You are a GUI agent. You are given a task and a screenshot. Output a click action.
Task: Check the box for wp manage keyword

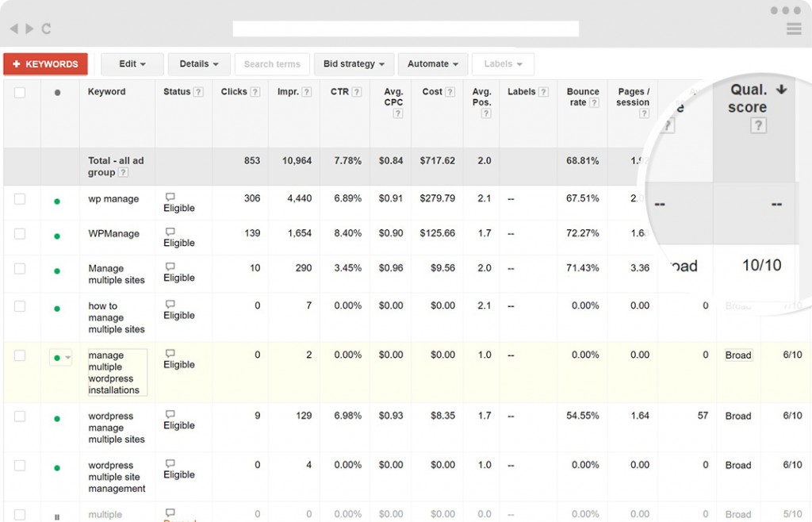(20, 199)
